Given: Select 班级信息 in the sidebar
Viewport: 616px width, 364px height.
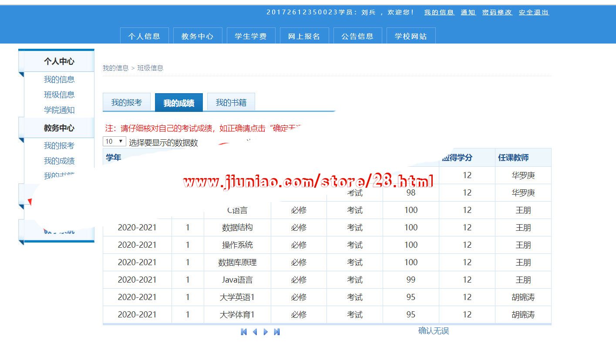Looking at the screenshot, I should pos(59,95).
